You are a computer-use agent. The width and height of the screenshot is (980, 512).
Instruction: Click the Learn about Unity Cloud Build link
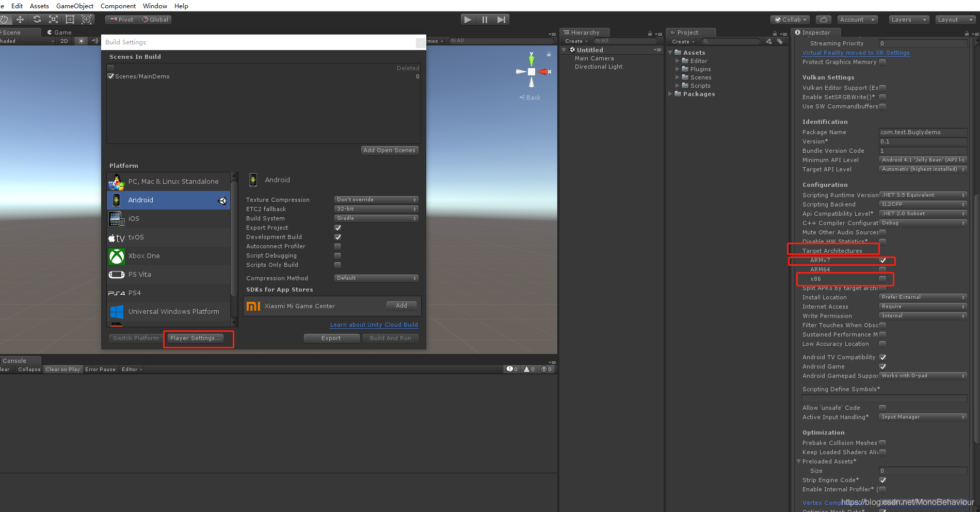tap(374, 325)
